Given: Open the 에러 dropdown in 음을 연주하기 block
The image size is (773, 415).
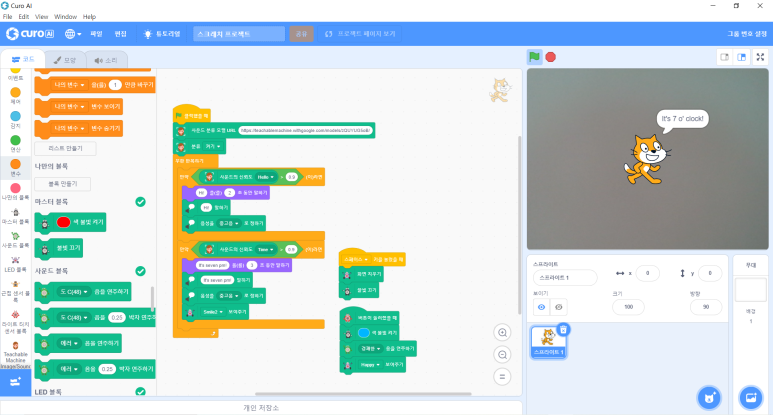Looking at the screenshot, I should pyautogui.click(x=69, y=343).
